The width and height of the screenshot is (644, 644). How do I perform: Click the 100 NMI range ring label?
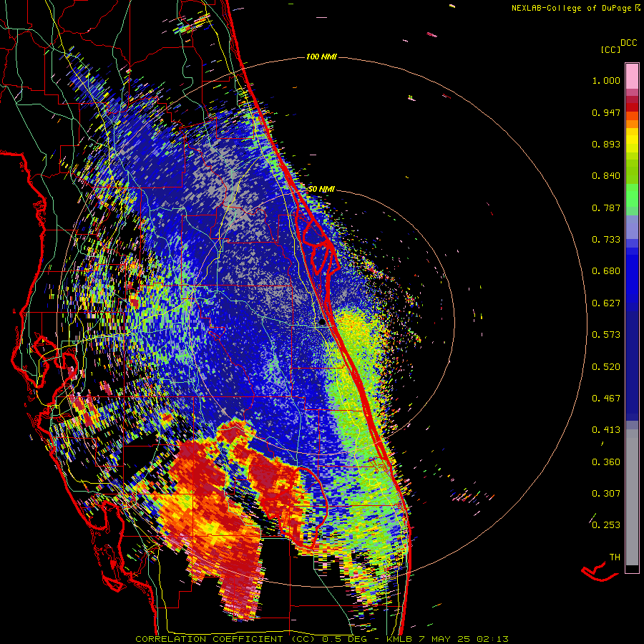(321, 57)
